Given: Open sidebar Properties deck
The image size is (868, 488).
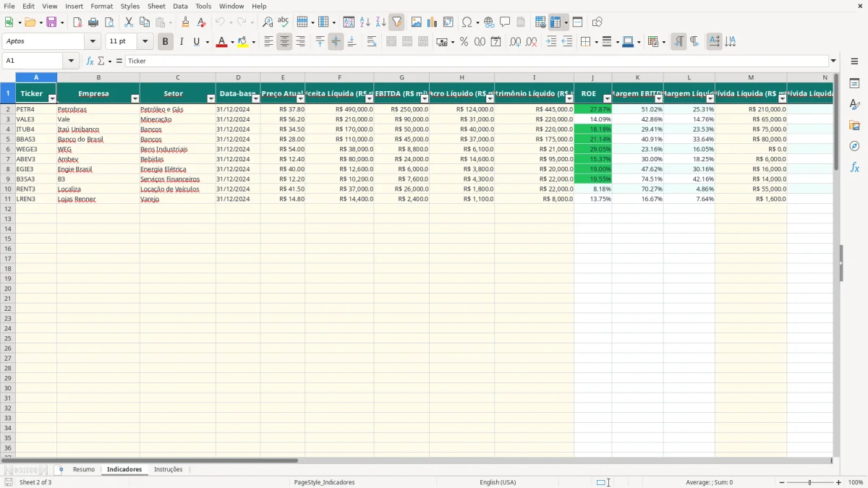Looking at the screenshot, I should [x=854, y=83].
